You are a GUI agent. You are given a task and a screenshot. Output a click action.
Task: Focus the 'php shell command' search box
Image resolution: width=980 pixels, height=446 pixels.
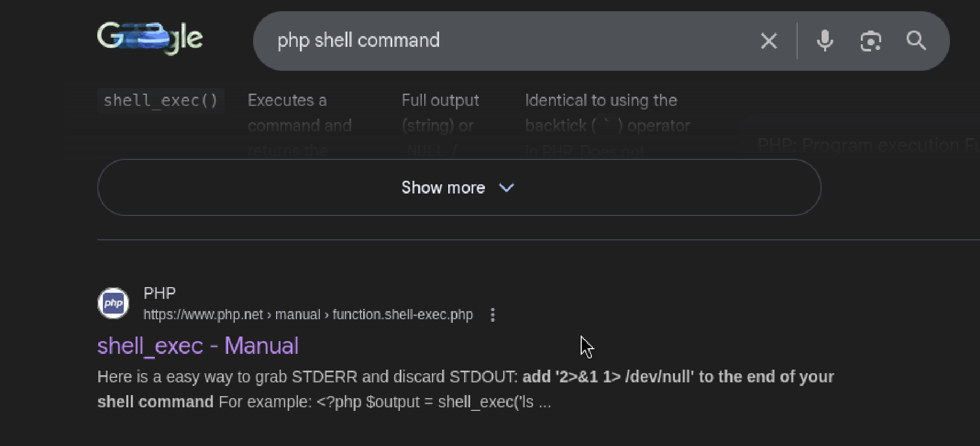(x=509, y=41)
